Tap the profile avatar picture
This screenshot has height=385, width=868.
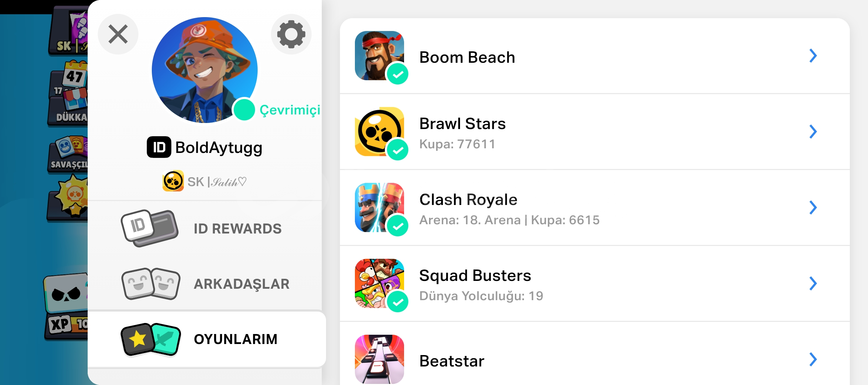pos(205,70)
